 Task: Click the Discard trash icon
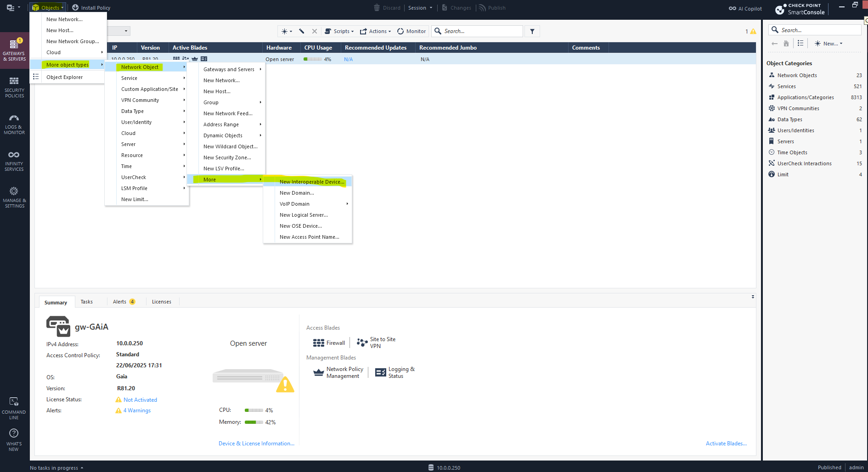pos(377,7)
